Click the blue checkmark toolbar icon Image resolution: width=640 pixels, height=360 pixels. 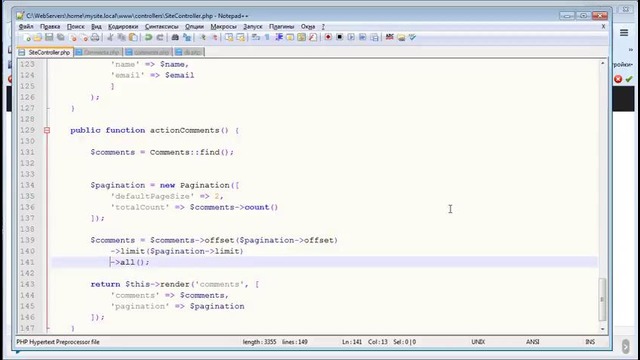[413, 38]
